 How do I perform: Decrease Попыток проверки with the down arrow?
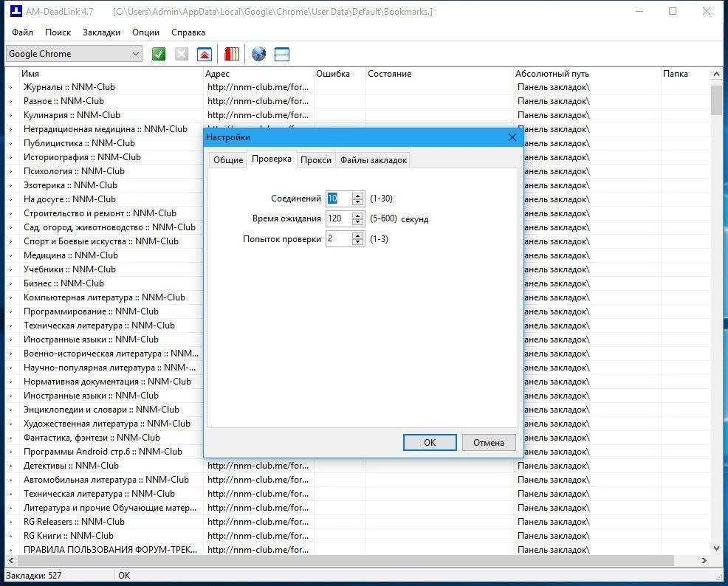coord(357,242)
